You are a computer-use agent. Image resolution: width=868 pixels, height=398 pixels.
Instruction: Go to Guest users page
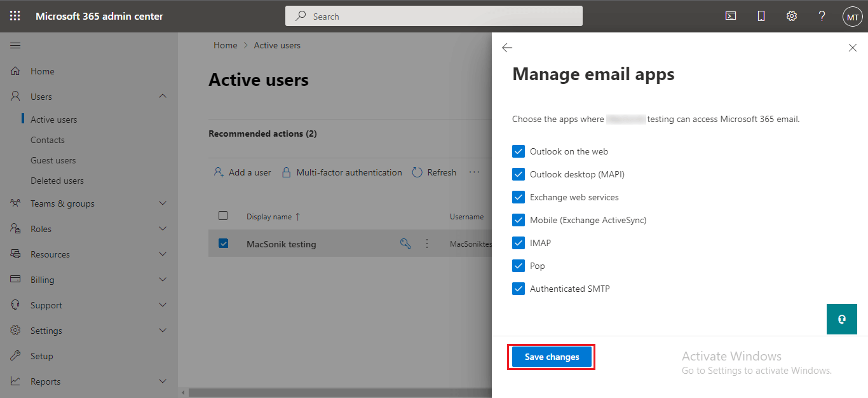point(53,160)
